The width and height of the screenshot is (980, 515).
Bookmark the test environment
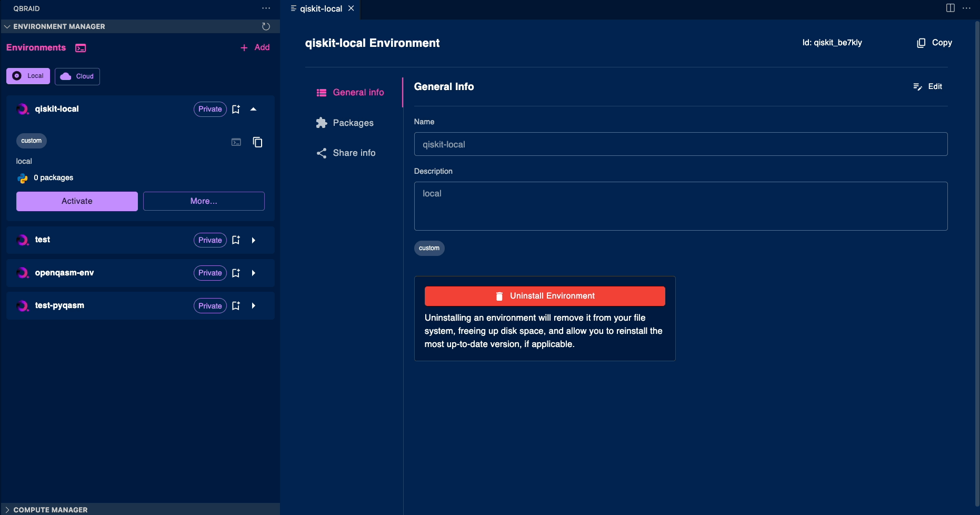236,240
